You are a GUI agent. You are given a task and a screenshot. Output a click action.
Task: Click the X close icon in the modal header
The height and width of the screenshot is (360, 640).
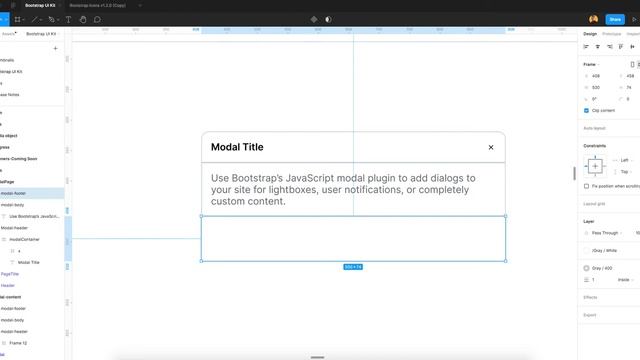491,147
